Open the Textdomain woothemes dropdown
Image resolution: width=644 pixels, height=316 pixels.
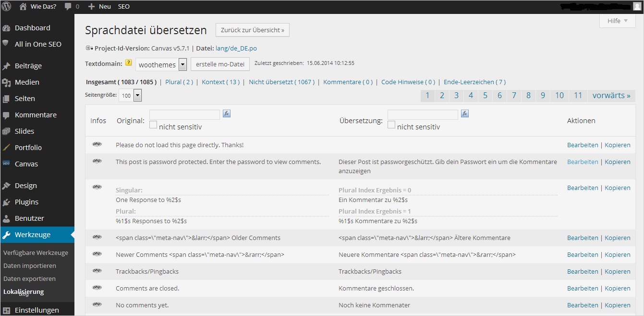point(182,64)
